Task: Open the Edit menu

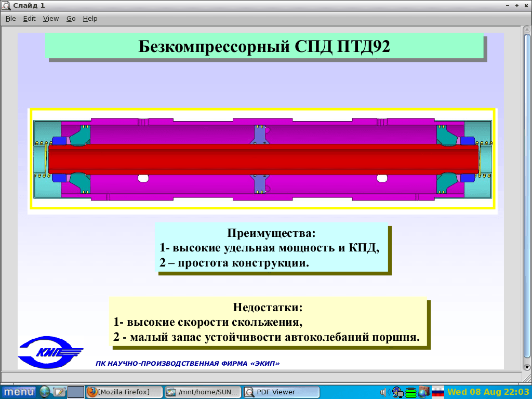Action: pos(29,19)
